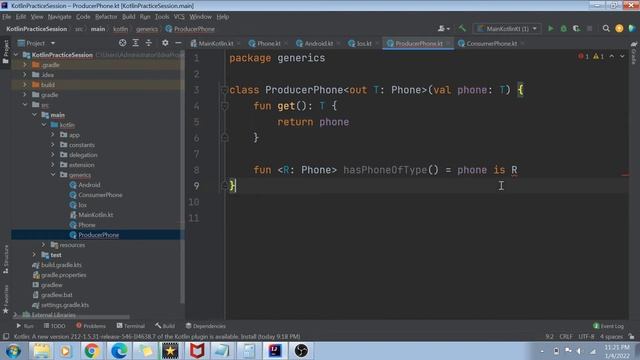Launch Google Chrome from taskbar
The height and width of the screenshot is (360, 640).
[x=92, y=351]
